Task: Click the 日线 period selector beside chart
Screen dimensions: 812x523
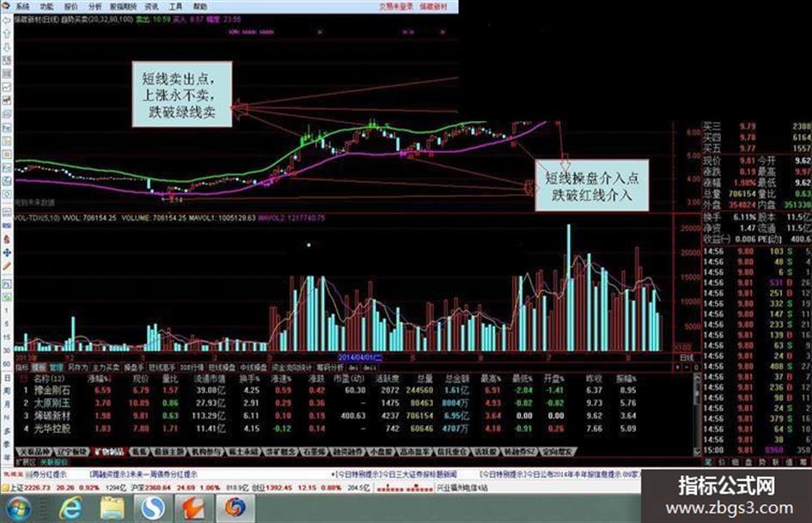Action: 687,357
